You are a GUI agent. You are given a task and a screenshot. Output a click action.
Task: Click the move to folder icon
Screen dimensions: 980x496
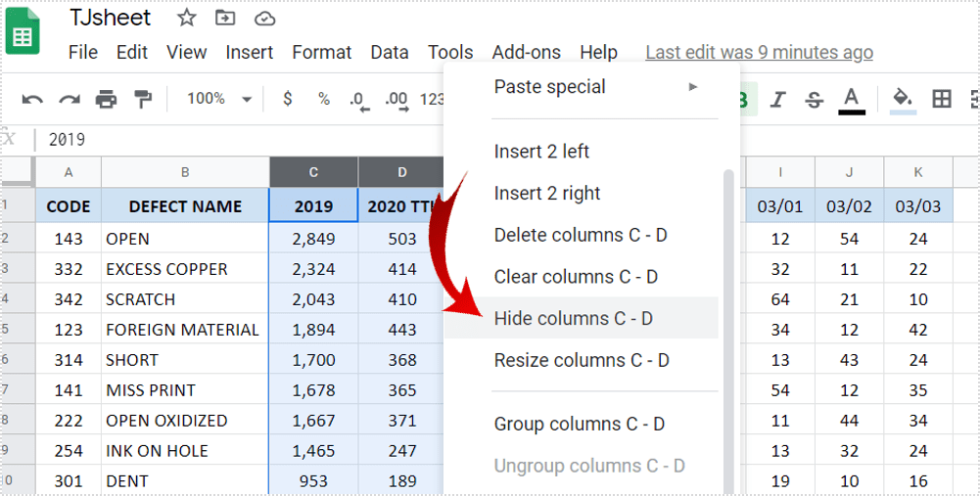click(x=225, y=19)
